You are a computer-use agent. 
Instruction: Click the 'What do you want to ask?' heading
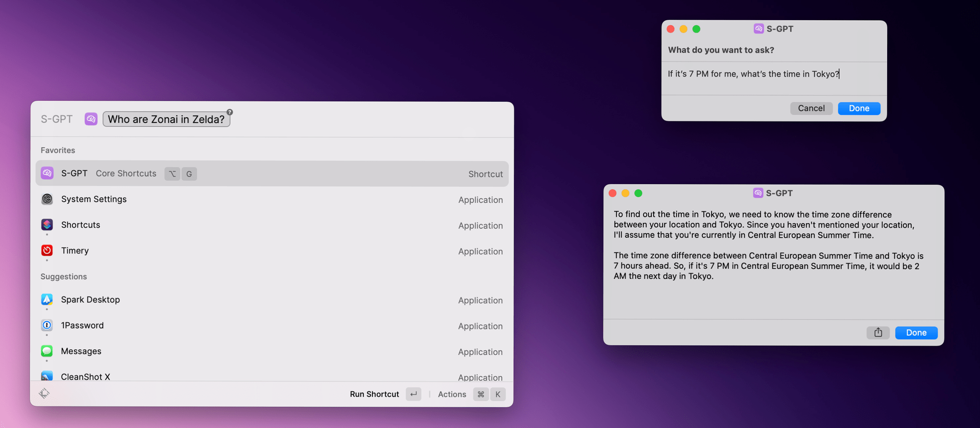(x=721, y=50)
